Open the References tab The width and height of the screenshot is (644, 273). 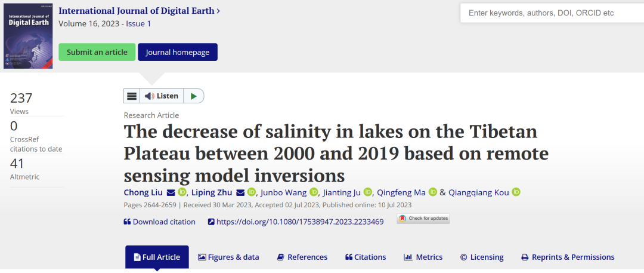302,257
